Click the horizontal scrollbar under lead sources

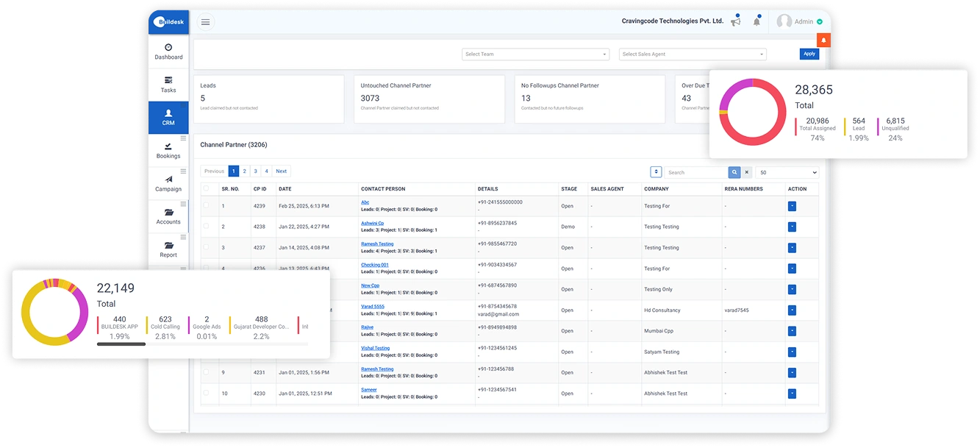[x=121, y=344]
